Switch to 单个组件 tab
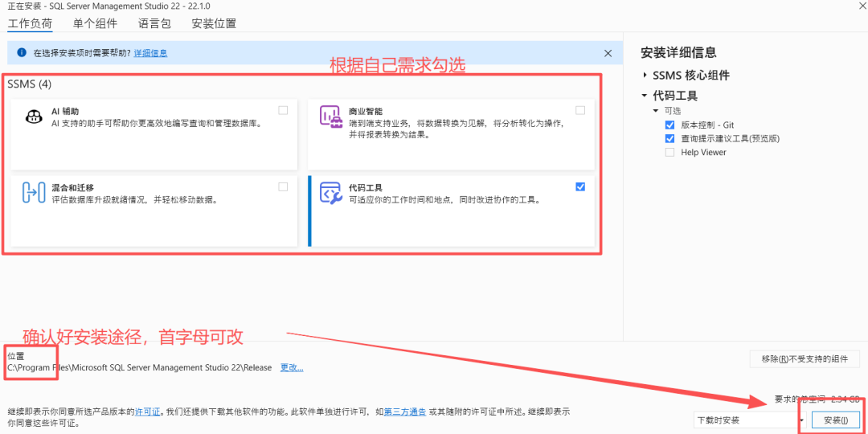The image size is (868, 434). point(95,23)
